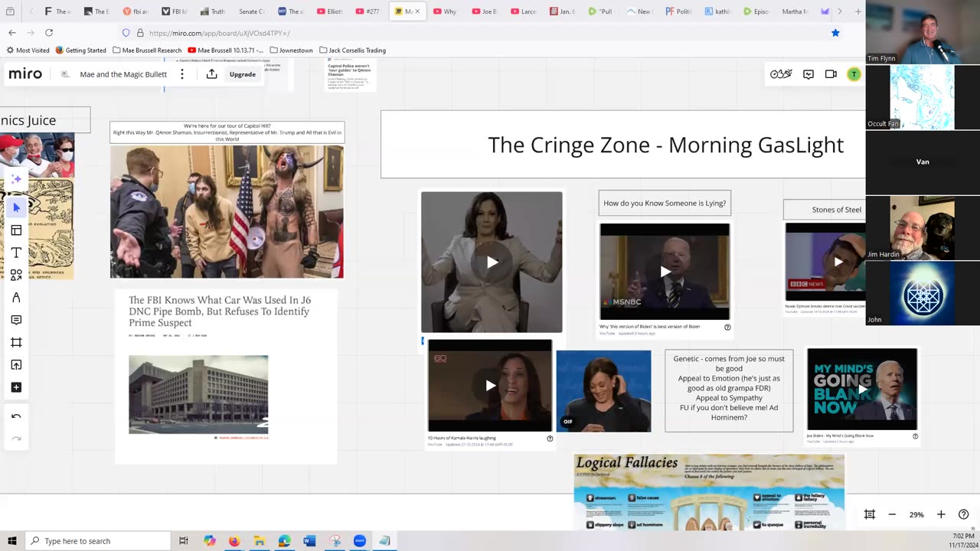The width and height of the screenshot is (980, 551).
Task: Open shapes and lines tool
Action: tap(16, 275)
